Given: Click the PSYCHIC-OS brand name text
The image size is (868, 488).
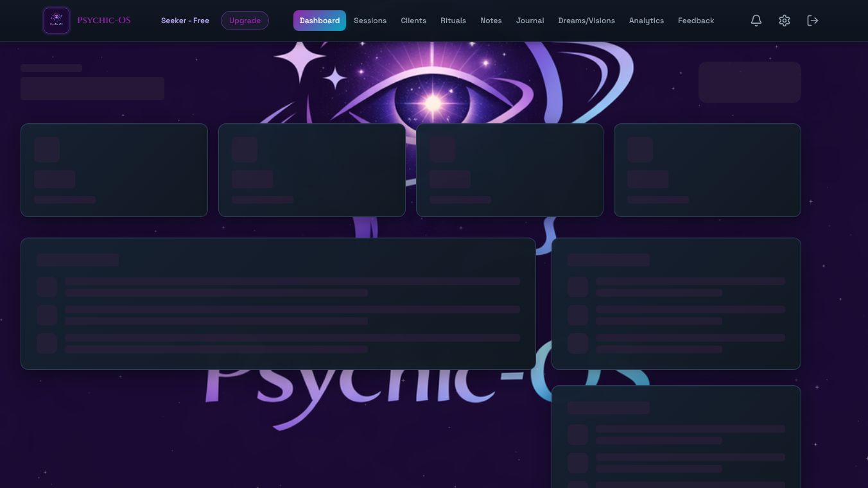Looking at the screenshot, I should pos(104,21).
